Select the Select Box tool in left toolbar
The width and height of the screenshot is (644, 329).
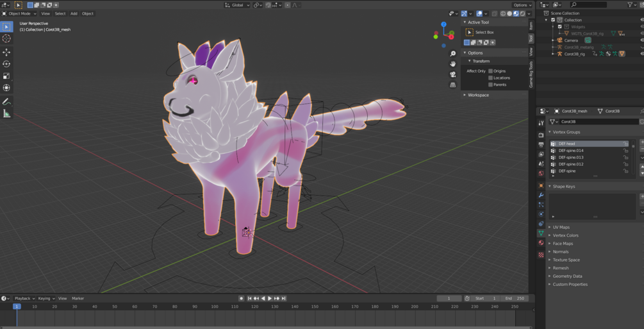pos(6,27)
